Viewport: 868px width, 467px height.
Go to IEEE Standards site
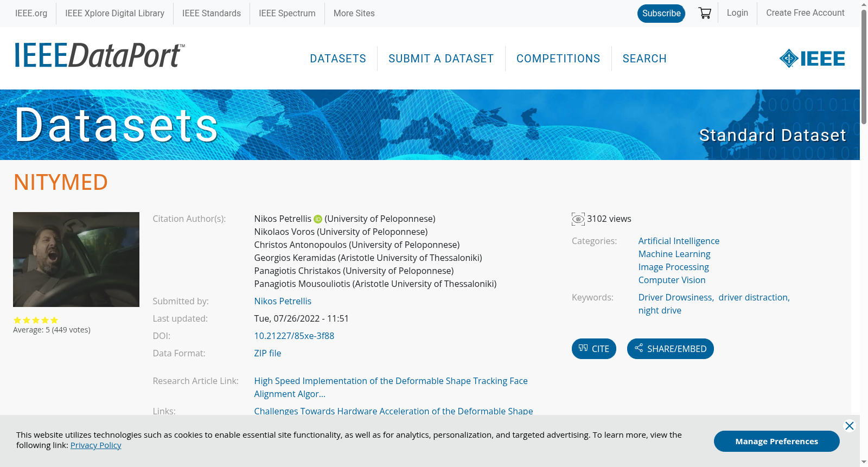(x=212, y=13)
